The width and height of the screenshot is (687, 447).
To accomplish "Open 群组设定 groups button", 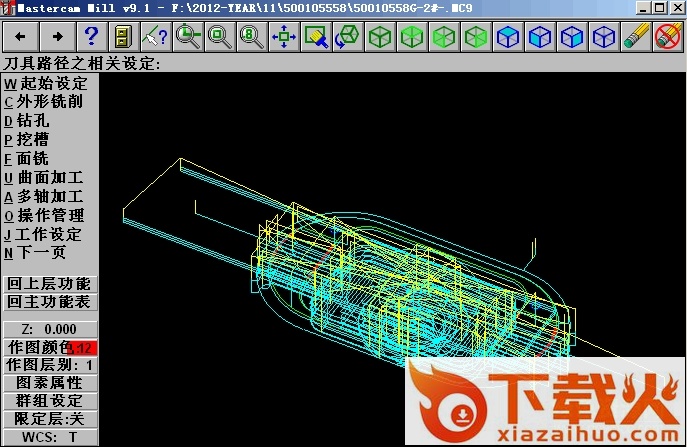I will (x=50, y=401).
